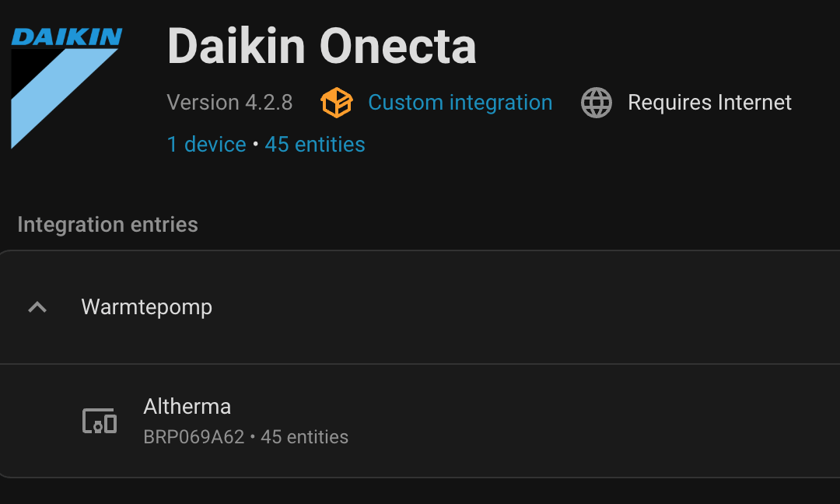Open the 1 device link
840x504 pixels.
pyautogui.click(x=206, y=144)
